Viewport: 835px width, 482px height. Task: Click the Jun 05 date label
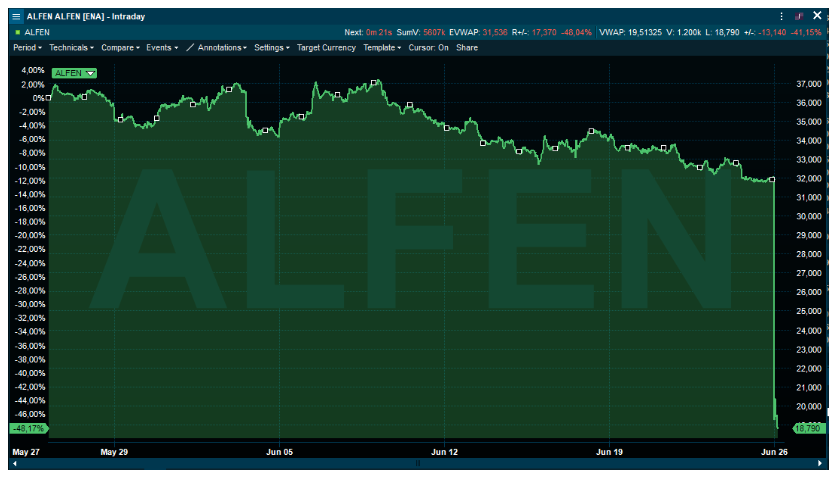(279, 452)
